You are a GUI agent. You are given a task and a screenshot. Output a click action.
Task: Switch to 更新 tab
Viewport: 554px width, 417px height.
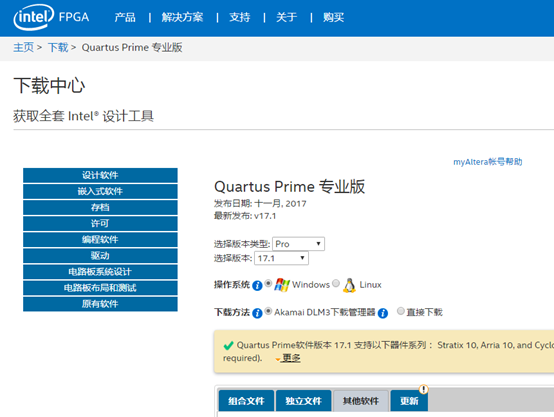pyautogui.click(x=409, y=401)
